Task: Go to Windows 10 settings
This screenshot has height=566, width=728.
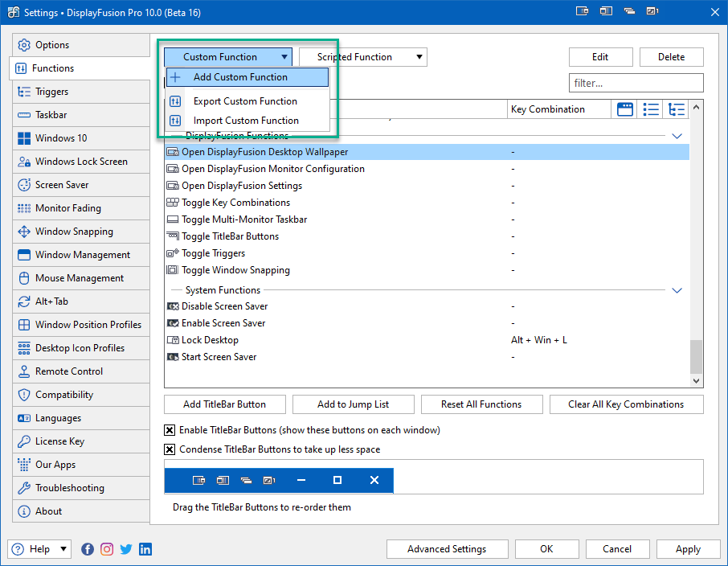Action: [x=81, y=138]
